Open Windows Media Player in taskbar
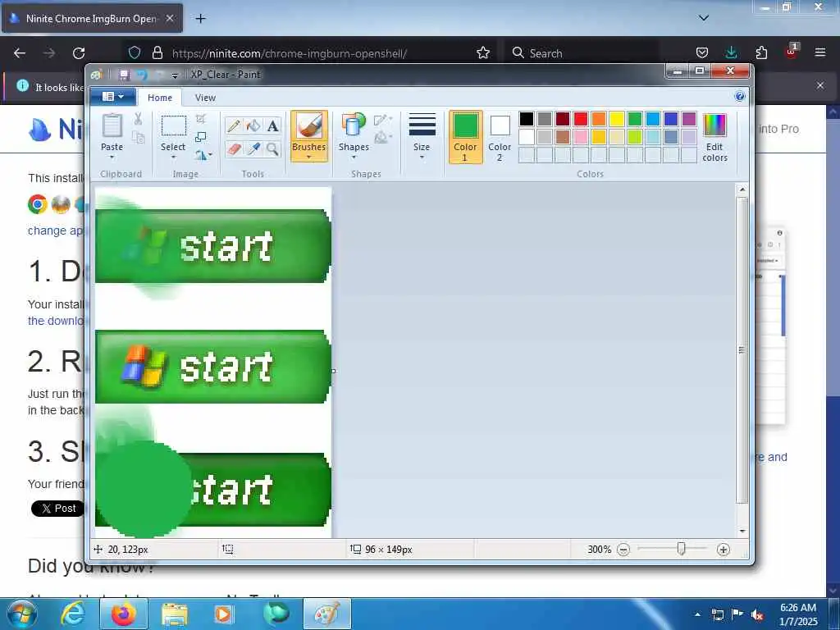 tap(223, 614)
